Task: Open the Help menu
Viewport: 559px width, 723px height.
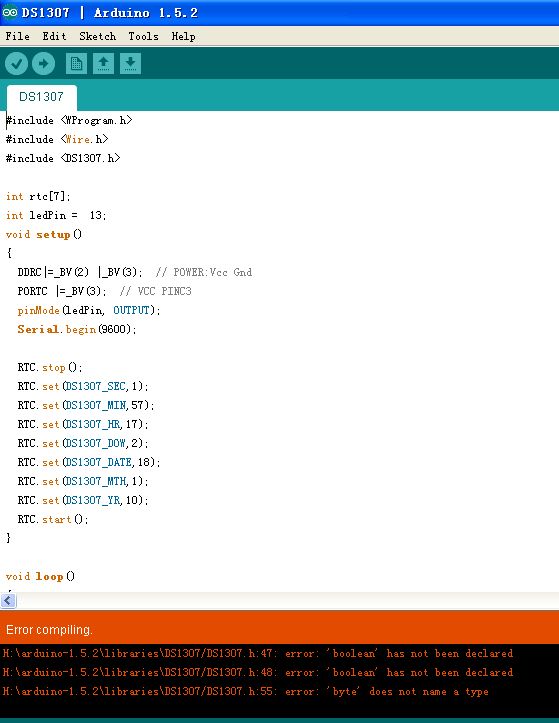Action: pyautogui.click(x=184, y=36)
